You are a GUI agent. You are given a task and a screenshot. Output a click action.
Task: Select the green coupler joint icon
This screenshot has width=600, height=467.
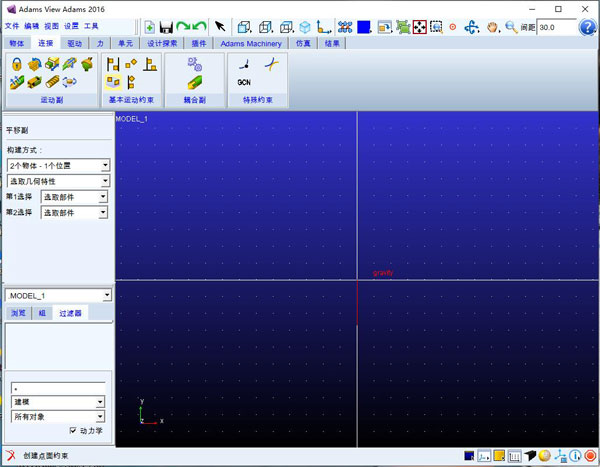[194, 82]
